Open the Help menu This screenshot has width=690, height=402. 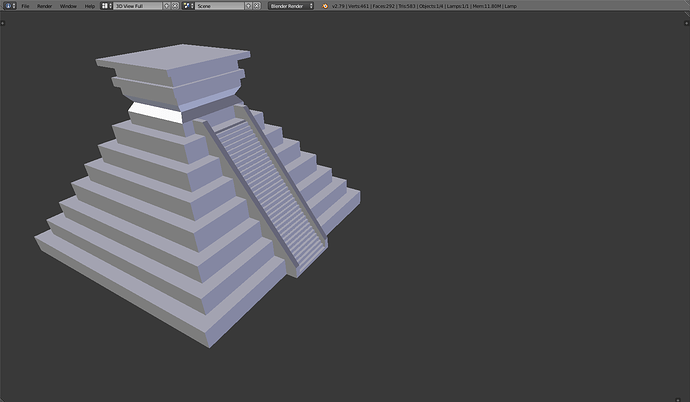90,6
